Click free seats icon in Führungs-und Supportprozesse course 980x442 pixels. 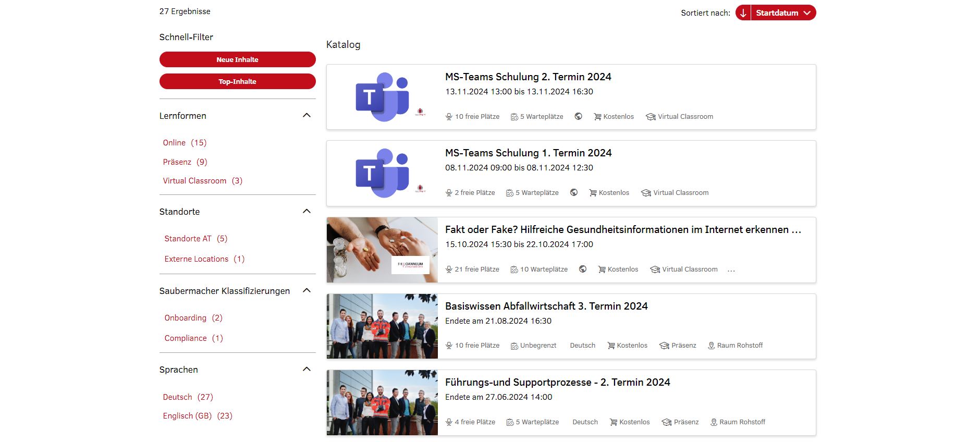coord(449,422)
